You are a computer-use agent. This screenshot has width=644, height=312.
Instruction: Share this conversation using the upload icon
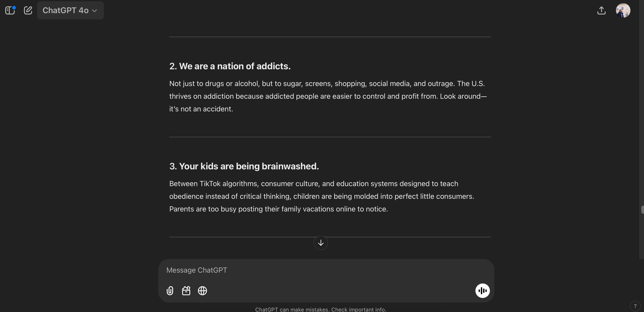601,10
